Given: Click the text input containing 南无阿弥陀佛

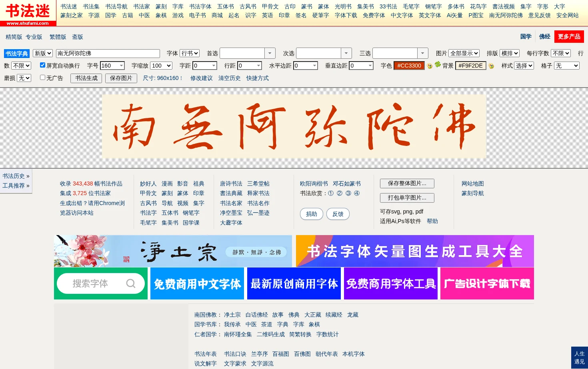Looking at the screenshot, I should pyautogui.click(x=108, y=53).
